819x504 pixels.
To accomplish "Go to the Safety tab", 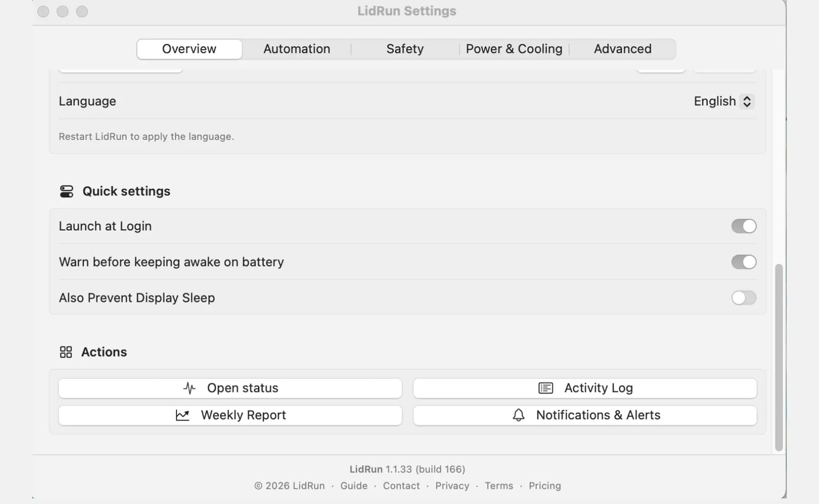I will [405, 49].
